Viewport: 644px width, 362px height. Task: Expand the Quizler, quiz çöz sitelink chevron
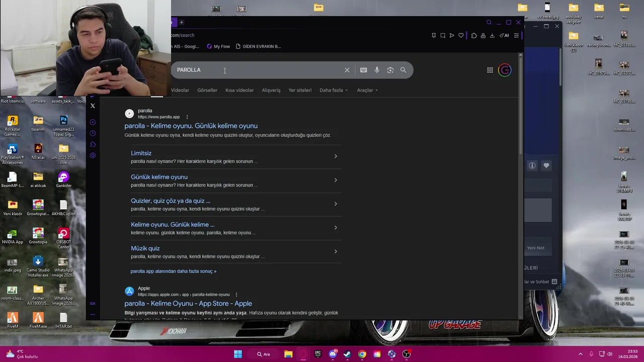[x=336, y=204]
